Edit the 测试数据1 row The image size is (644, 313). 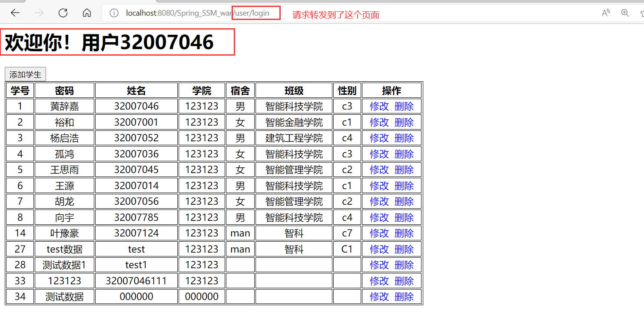click(x=379, y=265)
